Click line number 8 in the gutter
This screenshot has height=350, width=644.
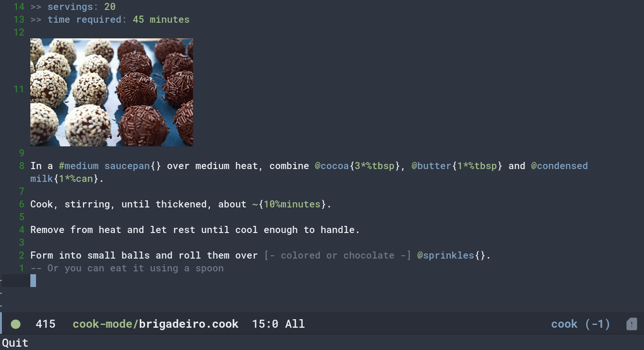coord(22,166)
